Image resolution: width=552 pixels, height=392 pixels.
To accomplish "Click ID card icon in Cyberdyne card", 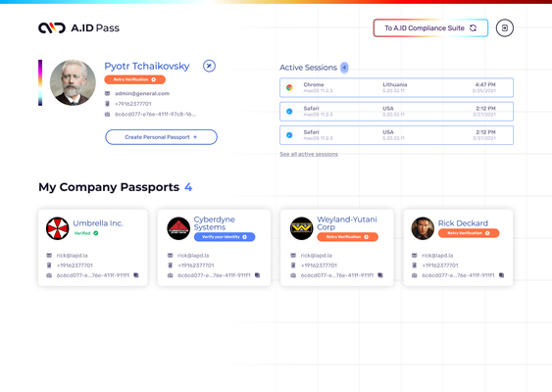I will click(x=170, y=275).
